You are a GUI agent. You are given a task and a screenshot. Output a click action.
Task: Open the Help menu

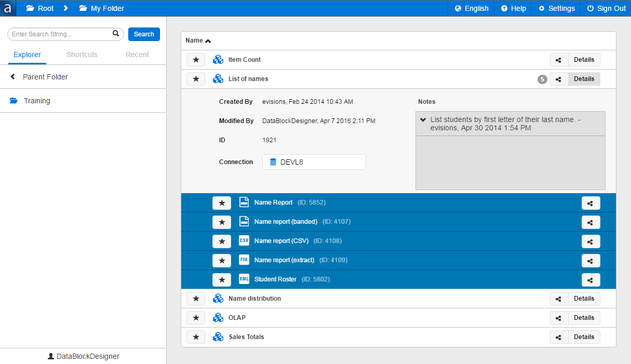click(x=513, y=8)
